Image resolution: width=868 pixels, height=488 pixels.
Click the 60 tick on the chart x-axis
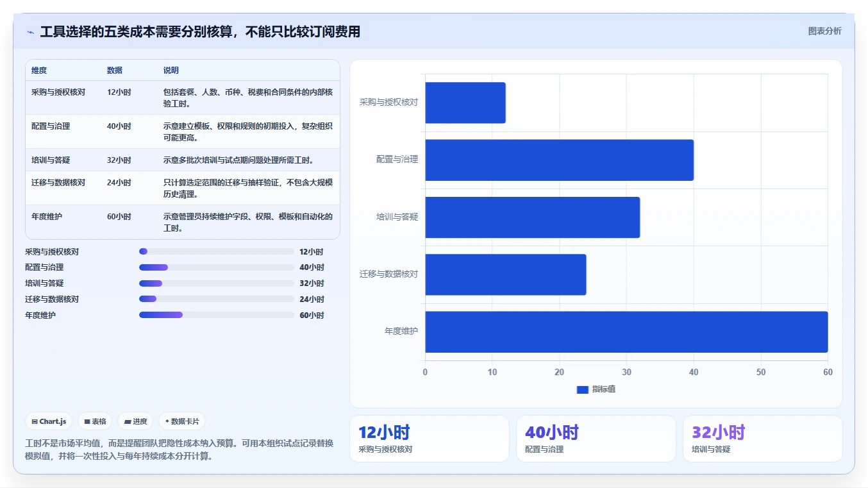[x=828, y=373]
